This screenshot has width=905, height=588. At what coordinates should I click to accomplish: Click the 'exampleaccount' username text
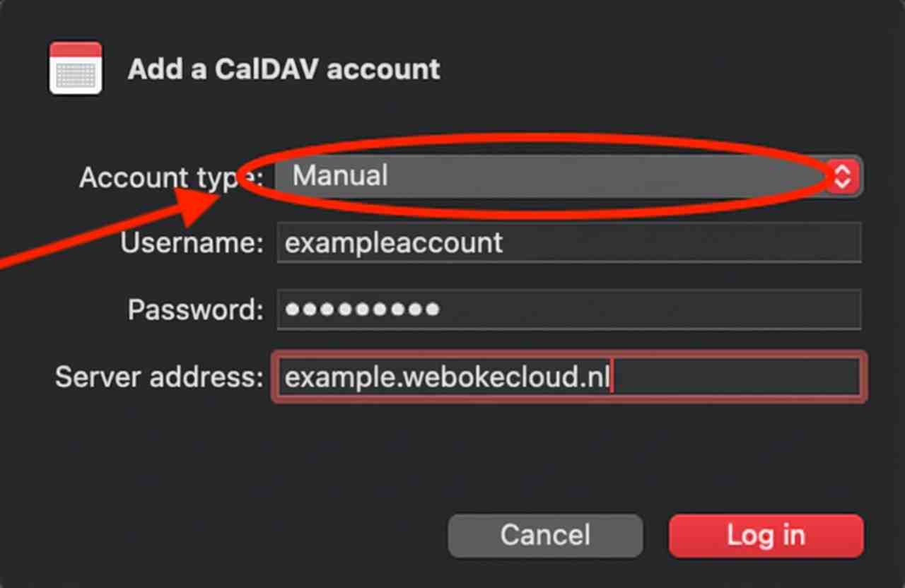(x=393, y=243)
